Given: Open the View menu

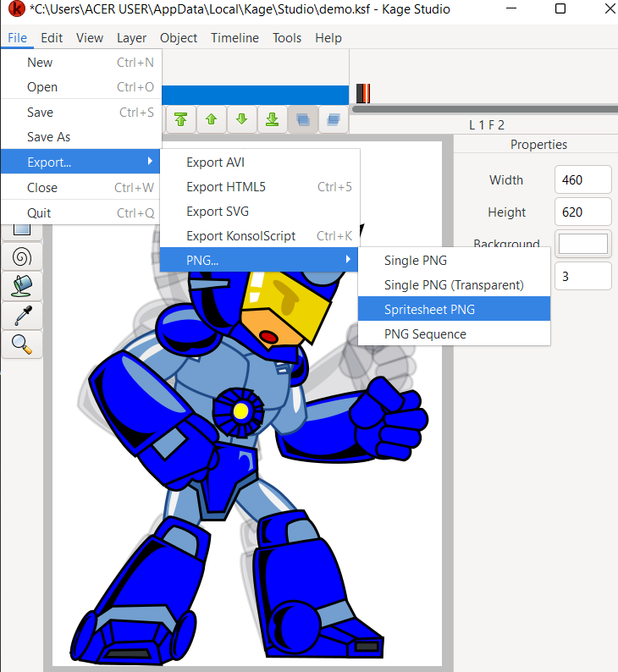Looking at the screenshot, I should 90,38.
